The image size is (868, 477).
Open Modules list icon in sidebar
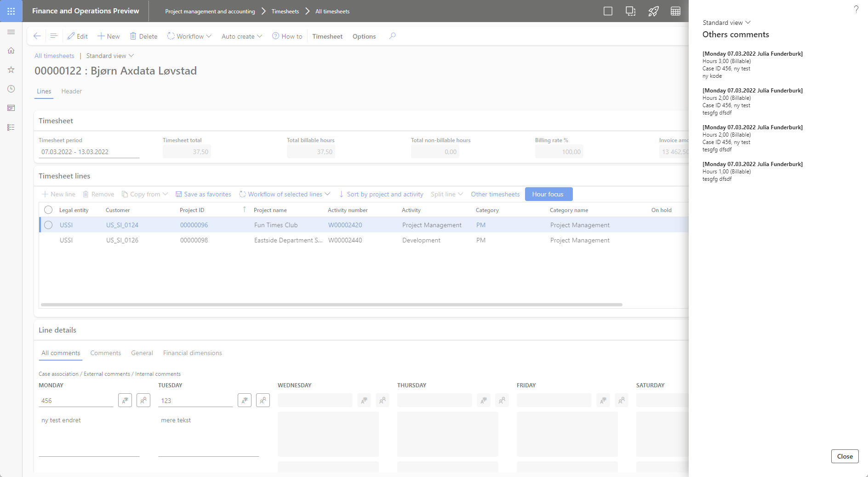point(11,127)
